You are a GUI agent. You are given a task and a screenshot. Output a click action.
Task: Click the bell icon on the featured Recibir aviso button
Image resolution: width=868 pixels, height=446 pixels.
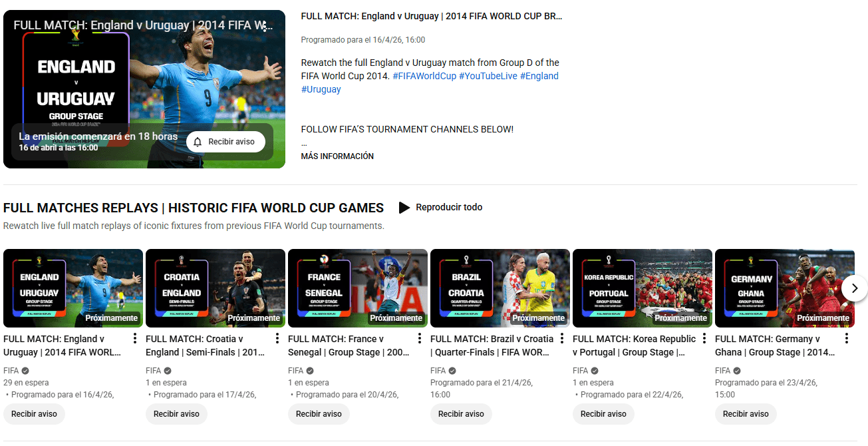(196, 142)
